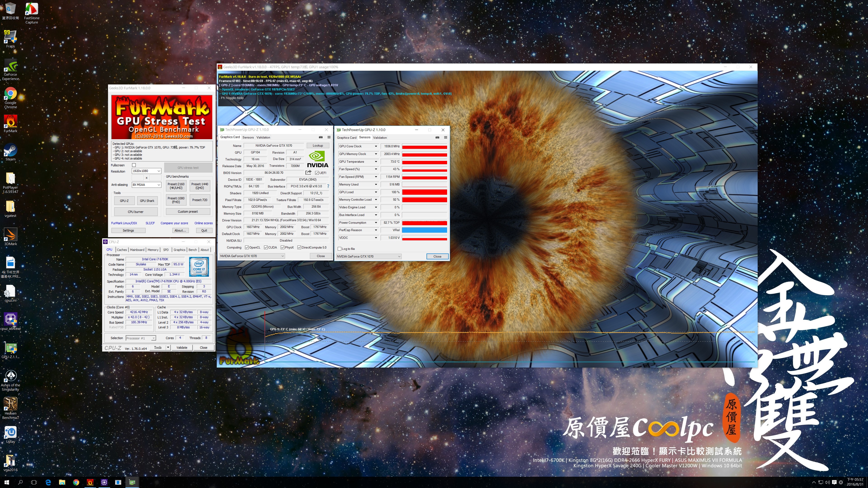868x488 pixels.
Task: Open Microsoft Edge from taskbar
Action: pos(48,482)
